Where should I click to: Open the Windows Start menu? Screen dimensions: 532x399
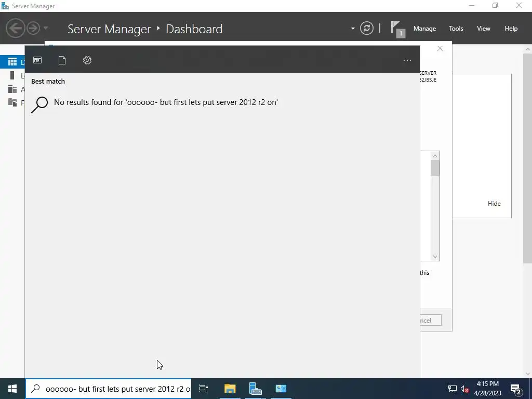click(x=12, y=389)
